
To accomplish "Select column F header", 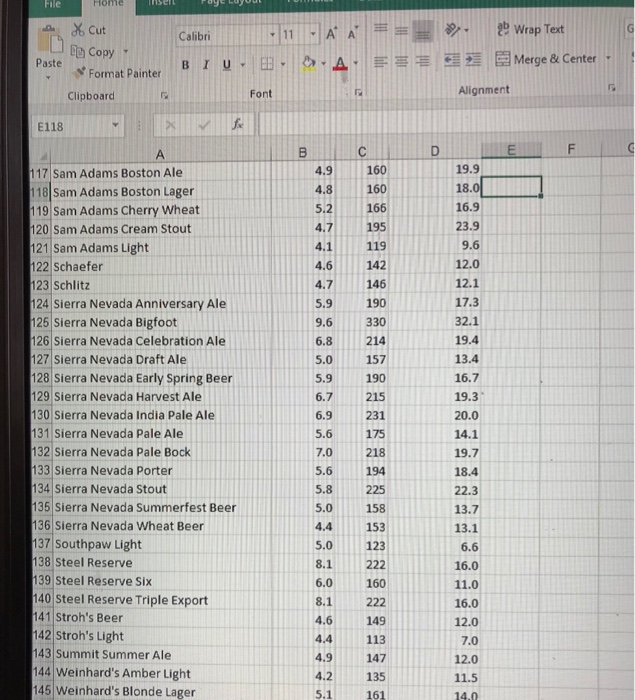I will 571,149.
